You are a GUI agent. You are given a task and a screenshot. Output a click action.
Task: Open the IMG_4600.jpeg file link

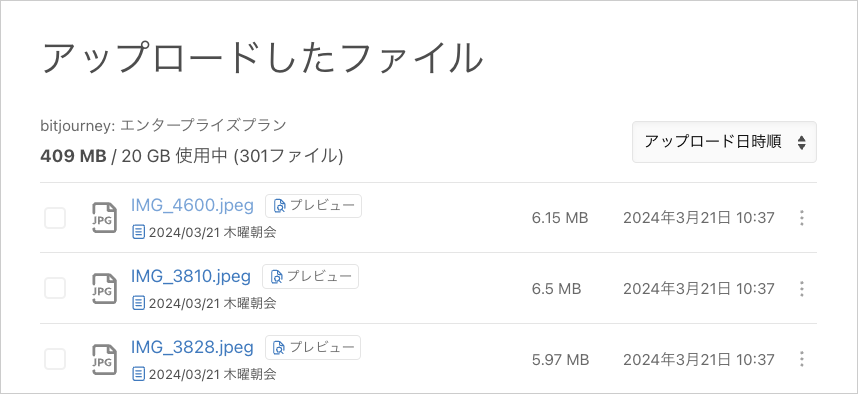(192, 206)
